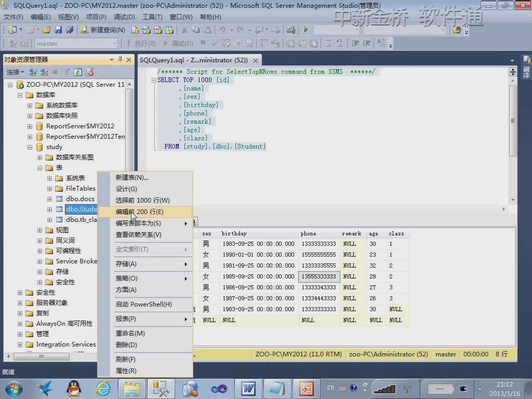Click the Increase Indent toolbar icon
This screenshot has width=532, height=399.
click(x=366, y=44)
